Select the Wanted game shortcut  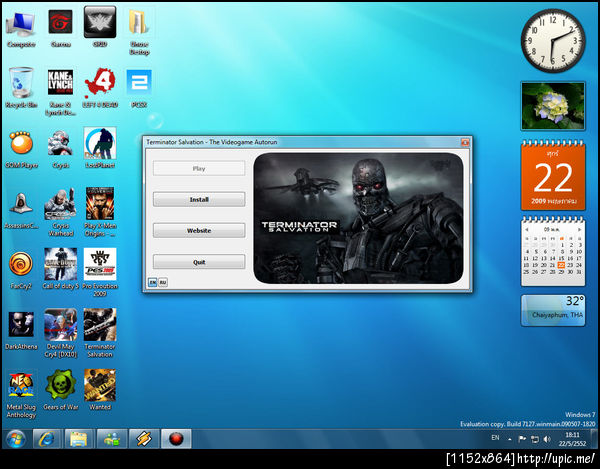pyautogui.click(x=100, y=390)
